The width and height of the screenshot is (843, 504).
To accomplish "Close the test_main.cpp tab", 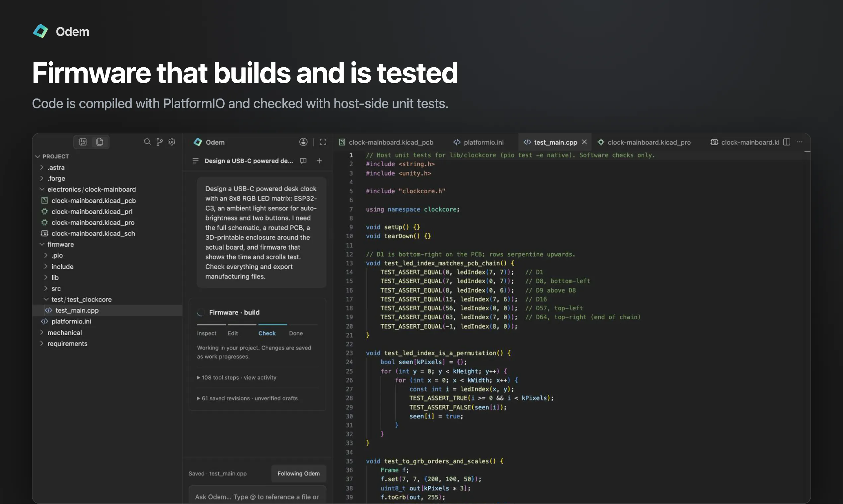I will click(x=584, y=142).
